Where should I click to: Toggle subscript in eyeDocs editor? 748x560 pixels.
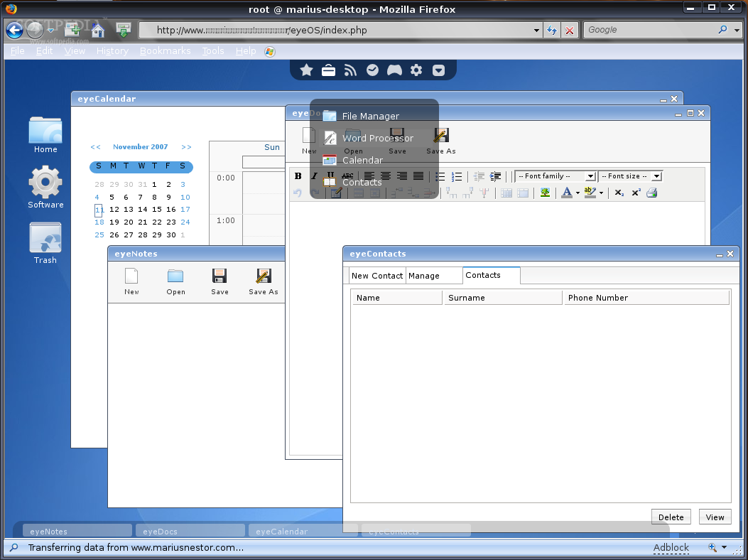coord(619,193)
